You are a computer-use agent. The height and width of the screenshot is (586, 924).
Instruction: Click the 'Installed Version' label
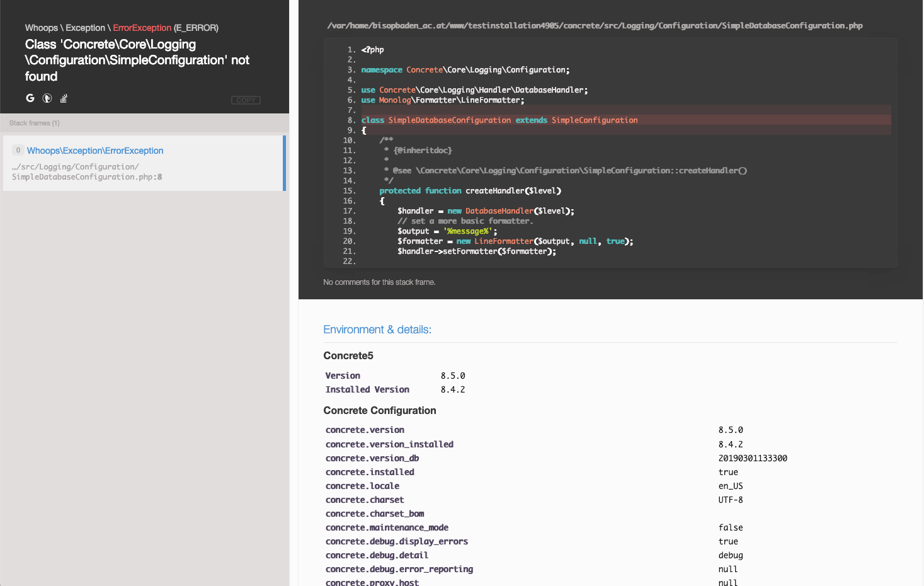pos(367,390)
